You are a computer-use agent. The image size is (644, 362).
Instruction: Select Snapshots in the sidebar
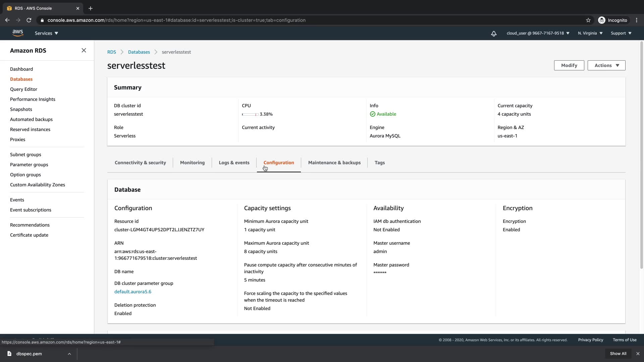[21, 109]
